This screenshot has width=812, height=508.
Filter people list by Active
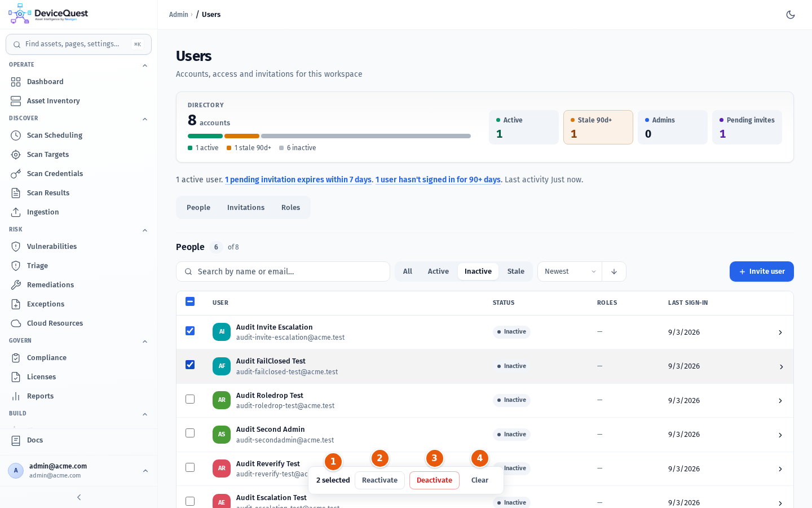click(438, 271)
